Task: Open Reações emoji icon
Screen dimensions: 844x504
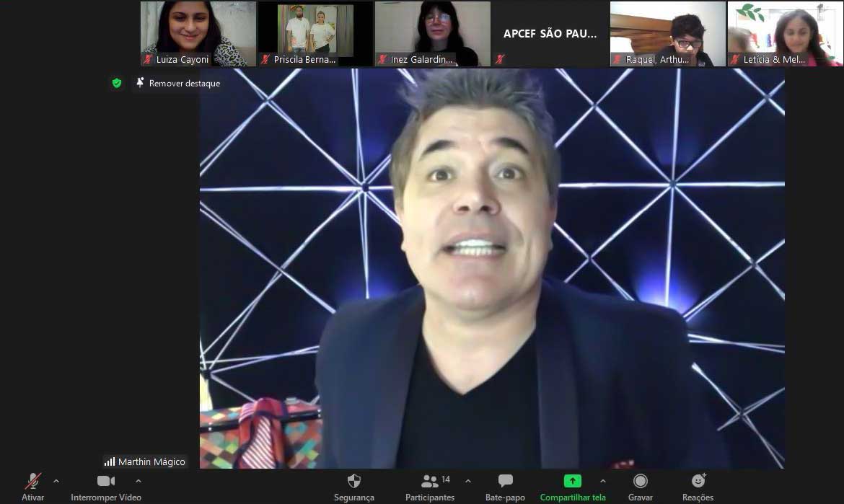Action: pyautogui.click(x=698, y=482)
